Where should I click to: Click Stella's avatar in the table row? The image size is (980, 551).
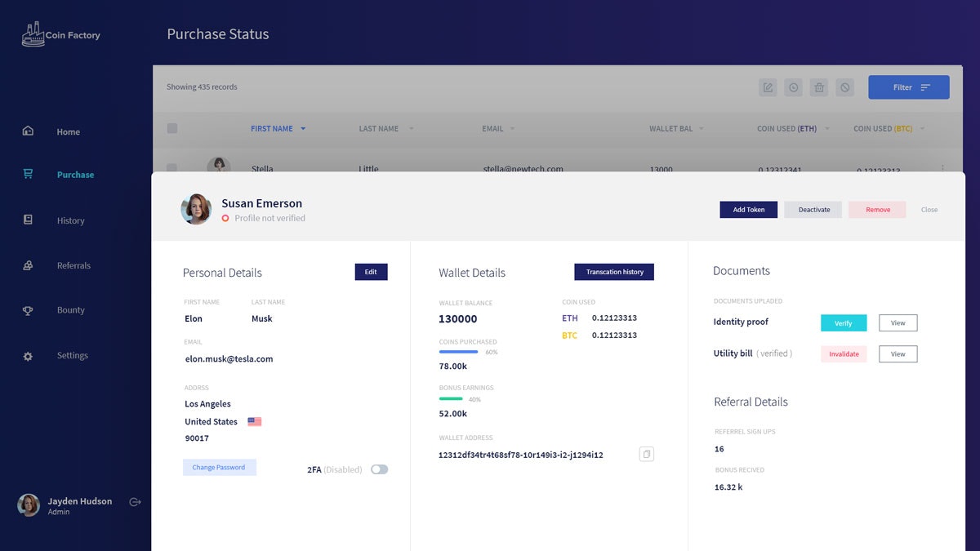pos(218,164)
